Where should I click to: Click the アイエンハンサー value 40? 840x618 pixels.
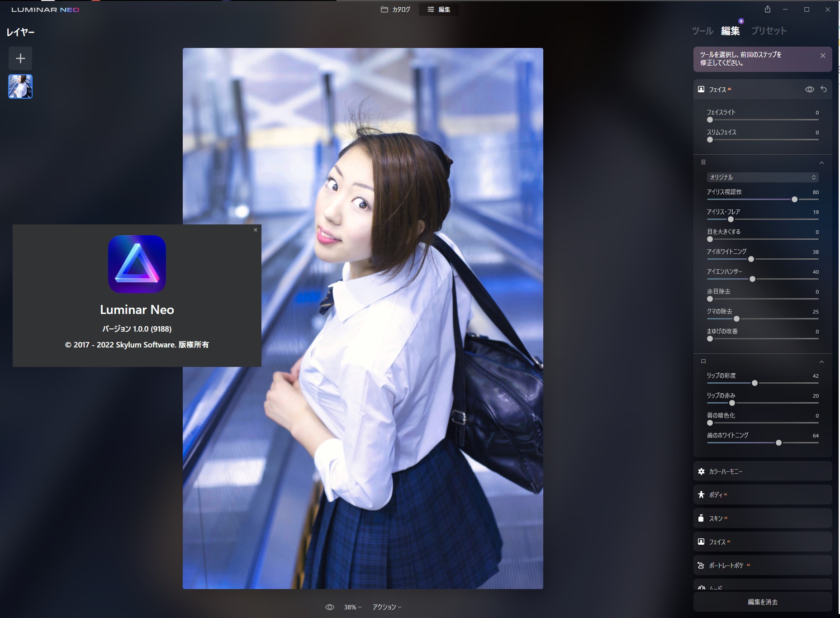tap(816, 272)
